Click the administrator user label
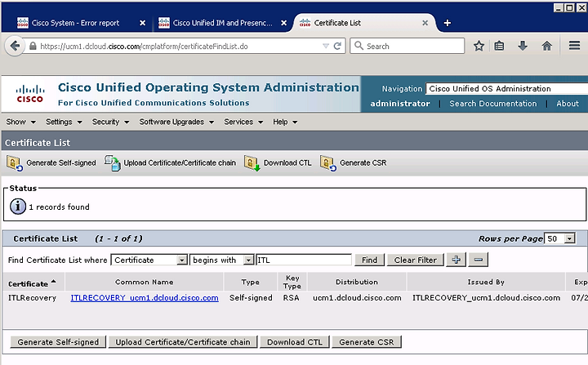Image resolution: width=588 pixels, height=365 pixels. [x=400, y=104]
